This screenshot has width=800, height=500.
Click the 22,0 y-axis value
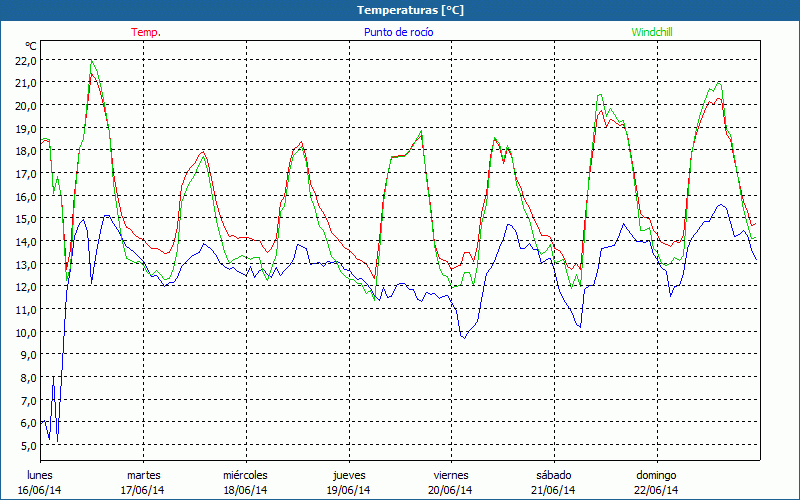(x=26, y=60)
